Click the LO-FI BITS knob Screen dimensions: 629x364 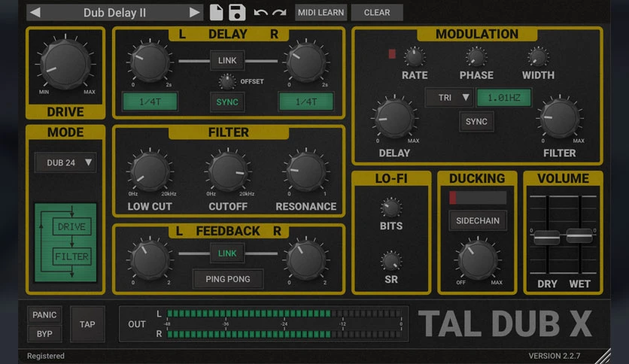coord(390,208)
